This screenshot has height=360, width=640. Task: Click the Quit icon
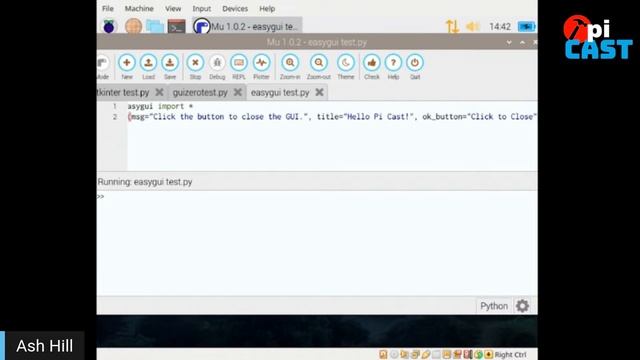tap(415, 63)
